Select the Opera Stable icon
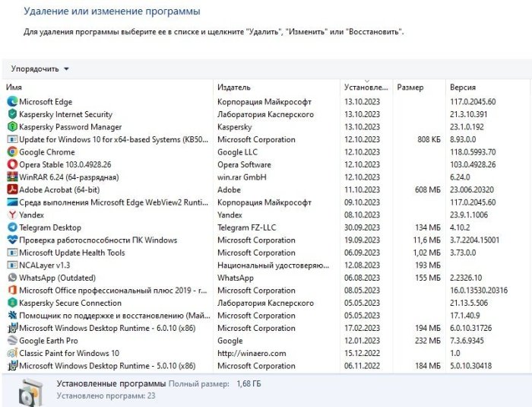The width and height of the screenshot is (532, 407). [12, 164]
